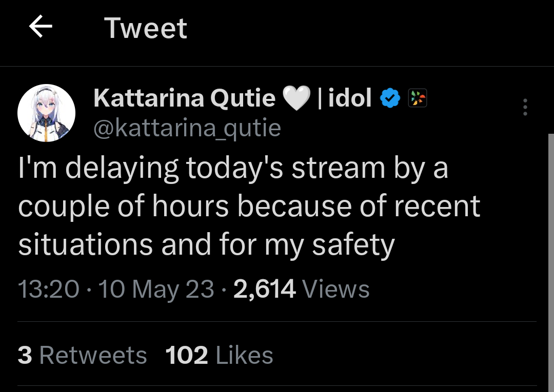This screenshot has height=392, width=554.
Task: View the 2,614 Views analytics
Action: tap(301, 289)
